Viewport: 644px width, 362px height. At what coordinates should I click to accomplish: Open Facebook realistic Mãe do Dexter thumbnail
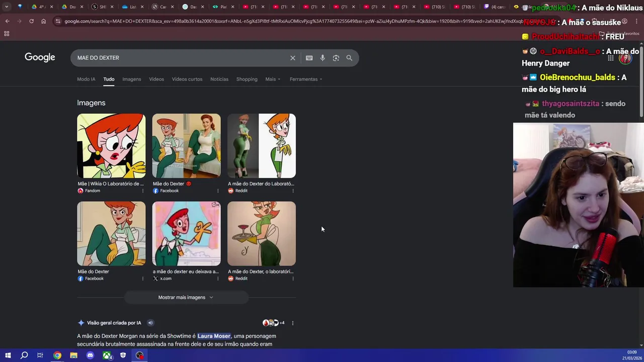(186, 146)
